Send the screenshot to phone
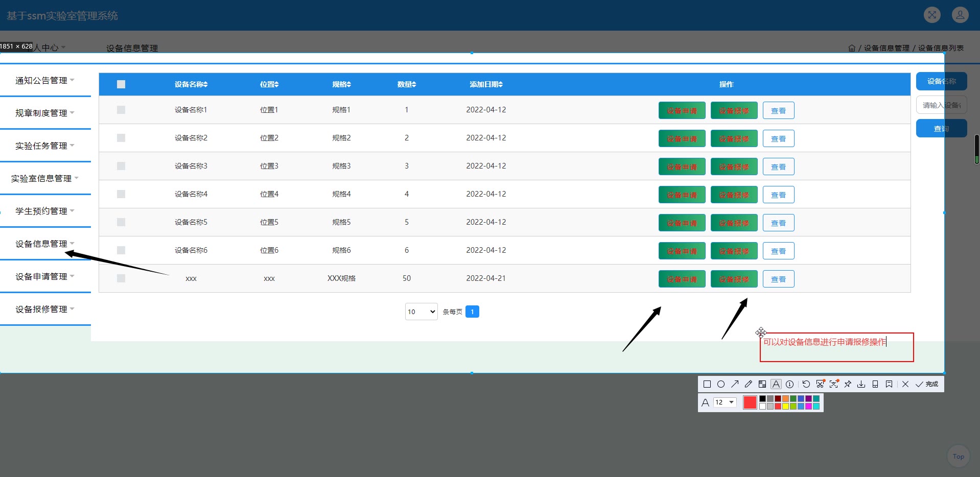Viewport: 980px width, 477px height. click(875, 384)
